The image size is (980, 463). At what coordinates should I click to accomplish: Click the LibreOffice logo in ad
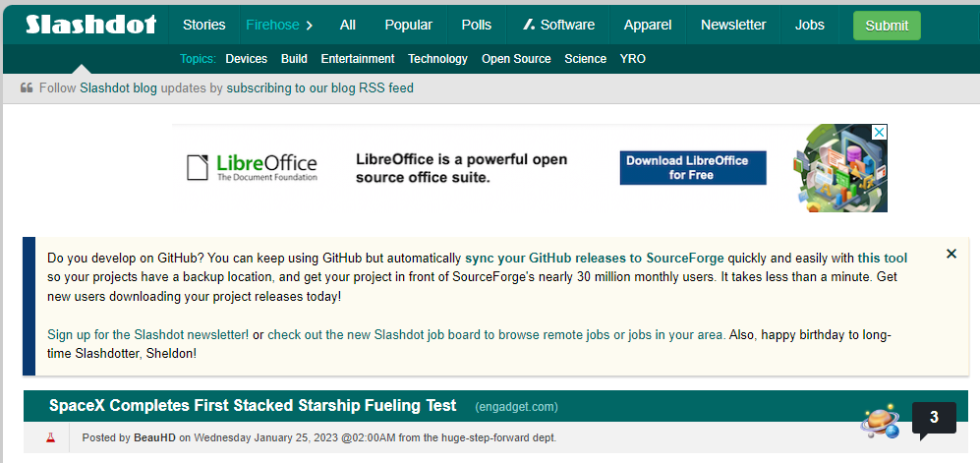coord(252,167)
